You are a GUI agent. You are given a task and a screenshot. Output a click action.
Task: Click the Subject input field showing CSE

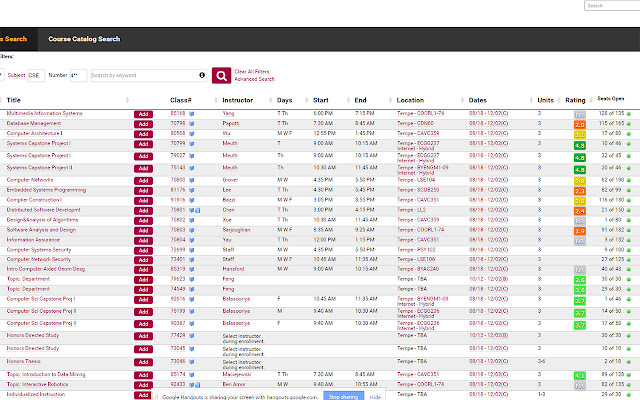pos(36,76)
